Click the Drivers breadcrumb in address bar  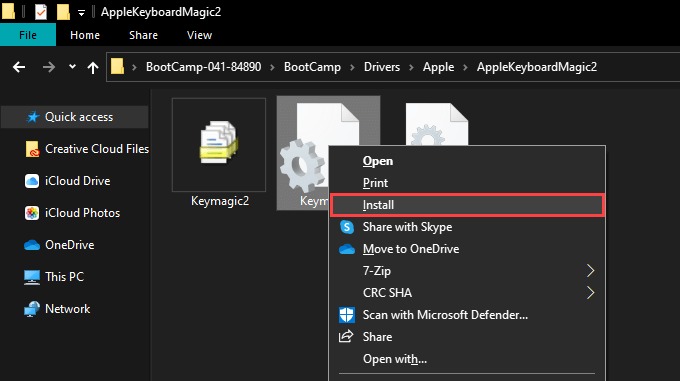[382, 67]
